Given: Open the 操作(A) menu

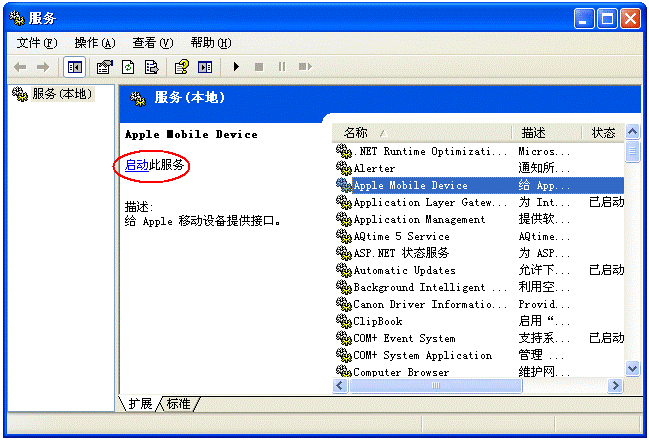Looking at the screenshot, I should click(x=95, y=43).
